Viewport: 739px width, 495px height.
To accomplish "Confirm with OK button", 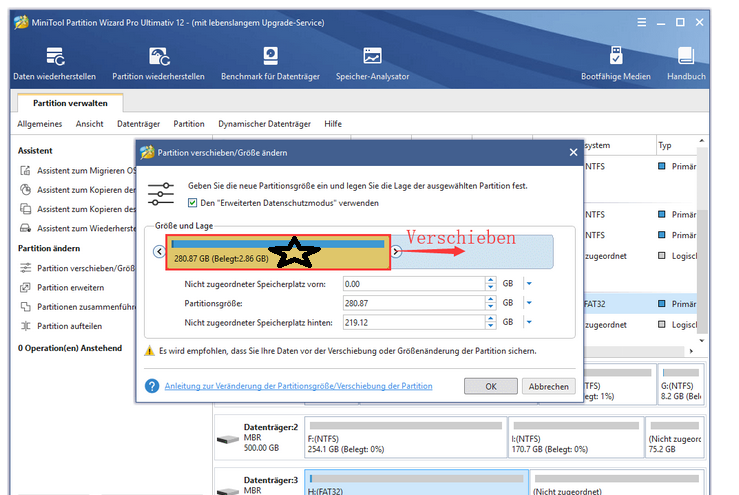I will pos(491,386).
